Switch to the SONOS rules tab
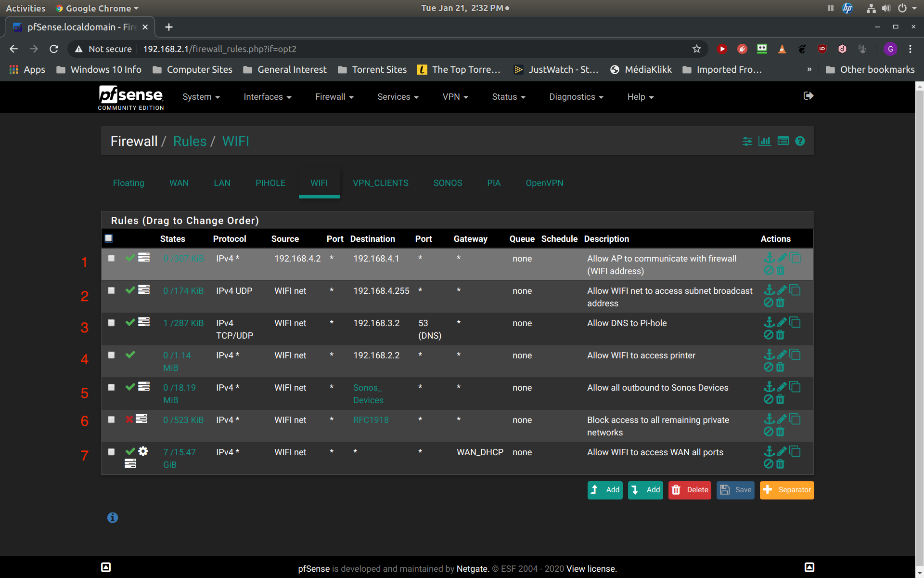The width and height of the screenshot is (924, 578). click(448, 183)
